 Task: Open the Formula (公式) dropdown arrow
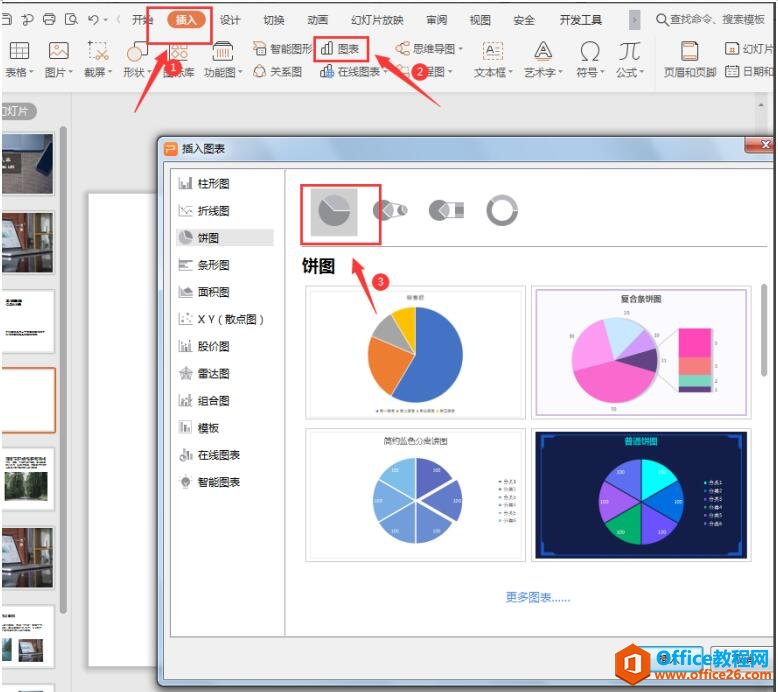[x=642, y=72]
